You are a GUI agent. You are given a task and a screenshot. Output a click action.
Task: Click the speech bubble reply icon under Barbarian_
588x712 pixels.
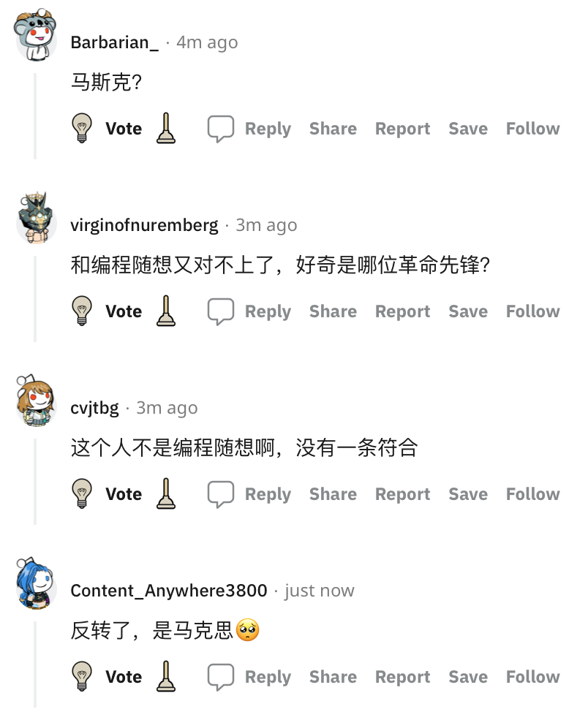[221, 129]
